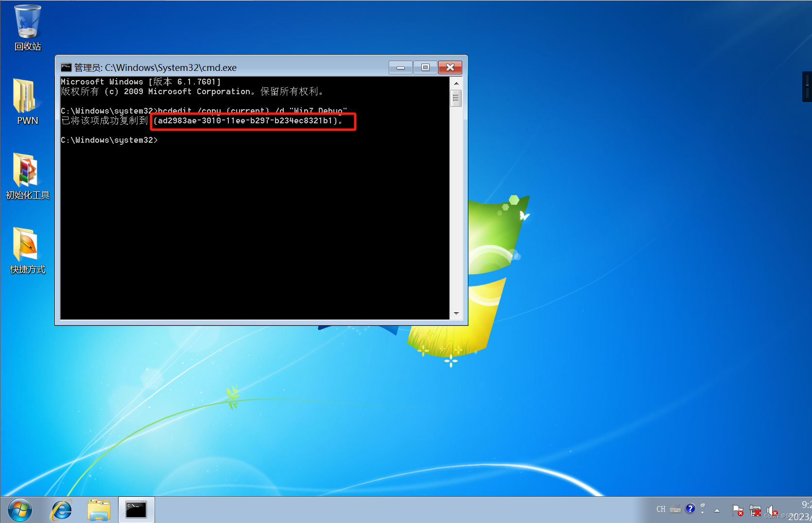Open the language bar options dropdown arrow
The width and height of the screenshot is (812, 523).
[x=703, y=513]
